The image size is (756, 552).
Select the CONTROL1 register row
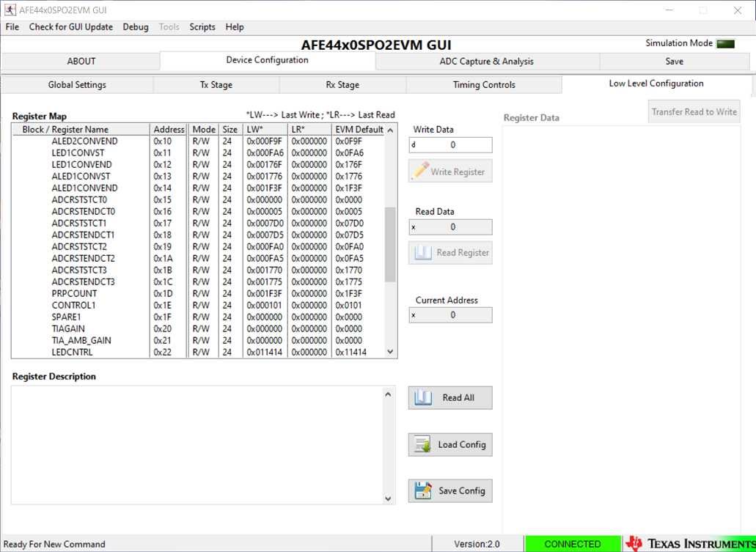(198, 305)
